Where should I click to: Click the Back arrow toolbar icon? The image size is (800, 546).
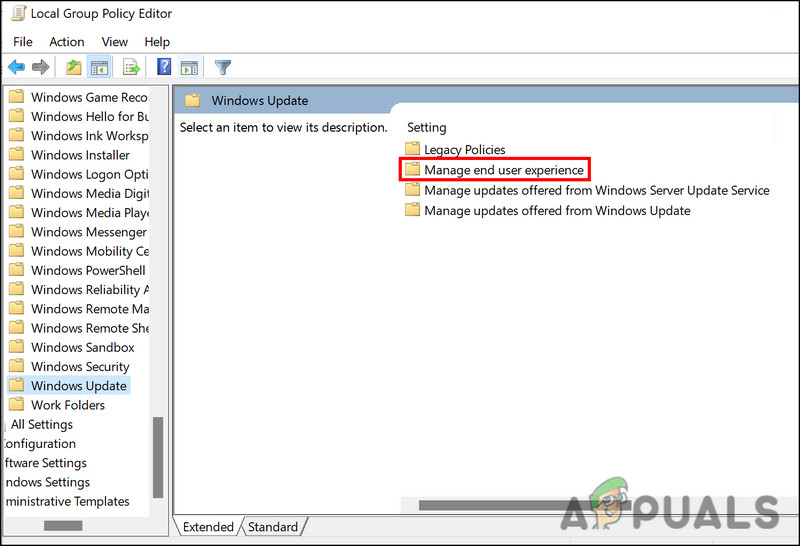[16, 67]
